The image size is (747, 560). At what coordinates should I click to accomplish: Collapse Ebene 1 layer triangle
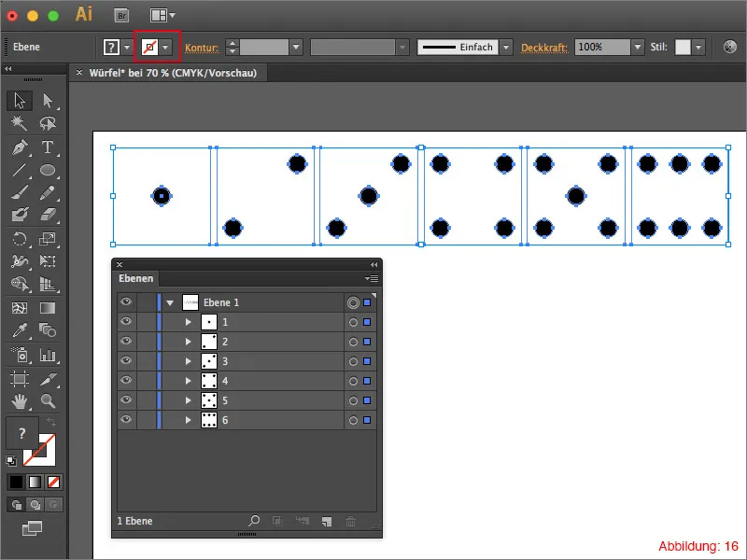point(170,302)
